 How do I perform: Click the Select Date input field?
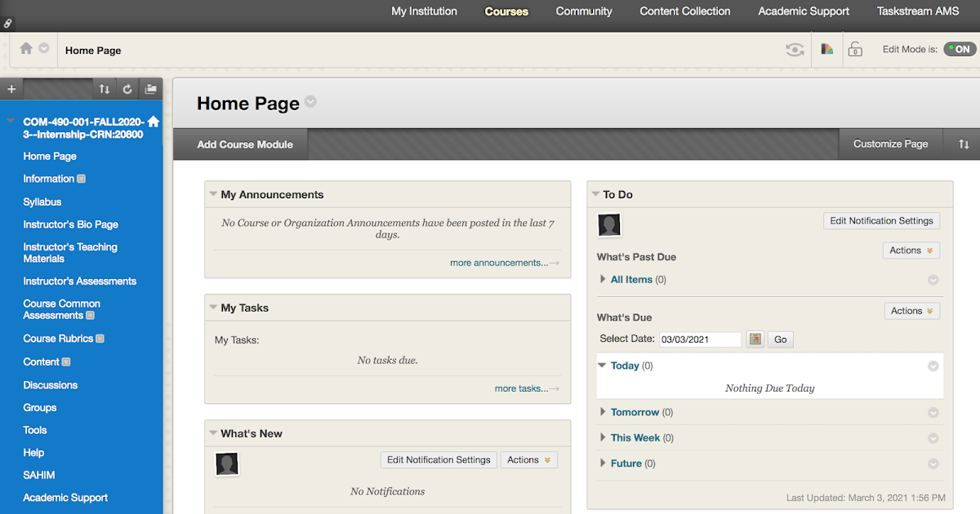pos(700,339)
